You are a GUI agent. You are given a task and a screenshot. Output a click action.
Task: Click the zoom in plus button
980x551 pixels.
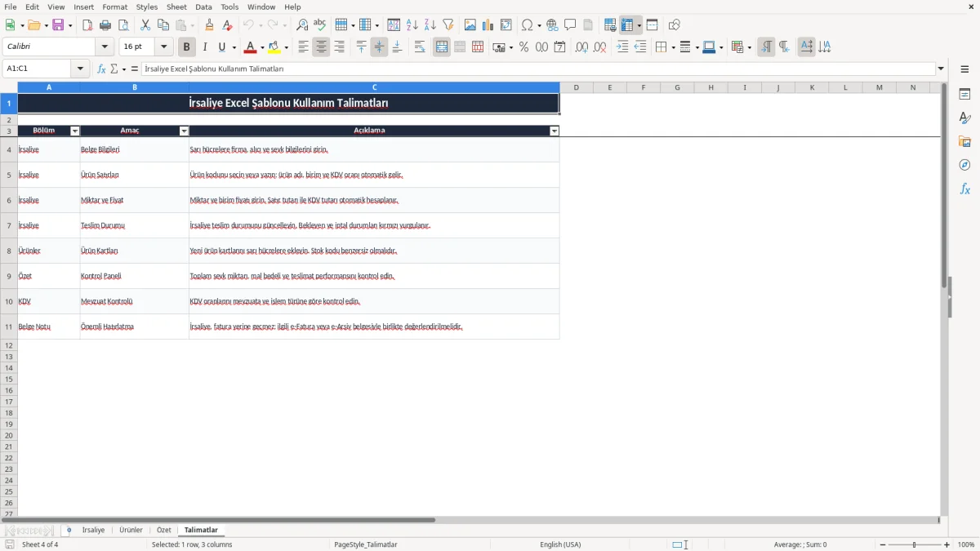947,544
